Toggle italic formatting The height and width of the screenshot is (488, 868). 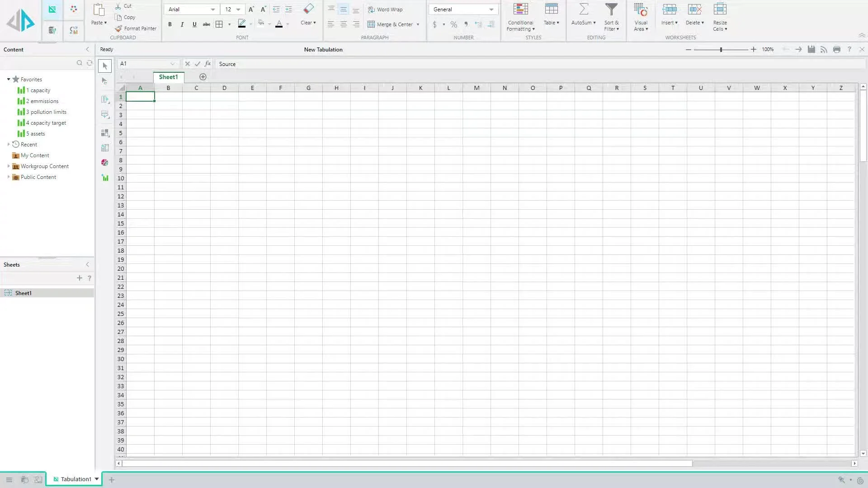point(182,24)
